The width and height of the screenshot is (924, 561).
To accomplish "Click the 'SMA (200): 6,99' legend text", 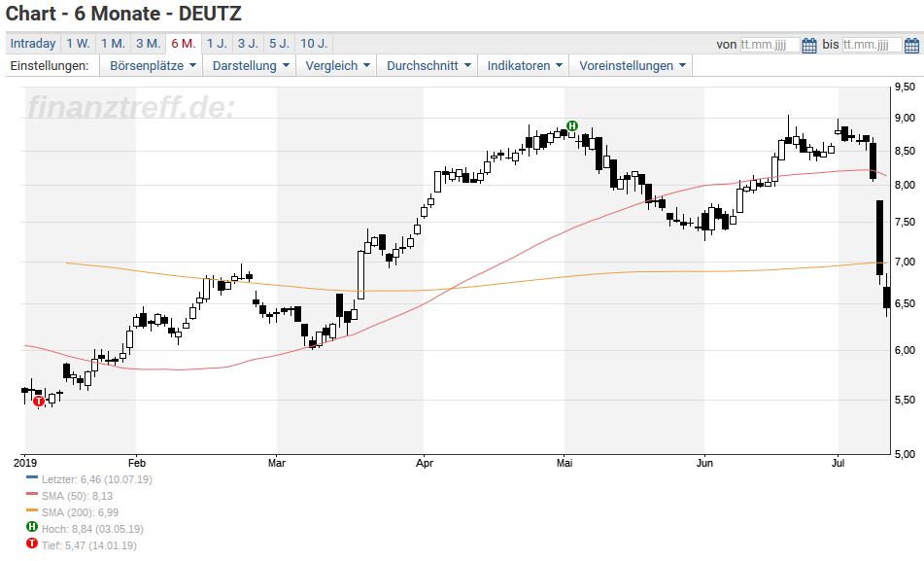I will tap(80, 512).
